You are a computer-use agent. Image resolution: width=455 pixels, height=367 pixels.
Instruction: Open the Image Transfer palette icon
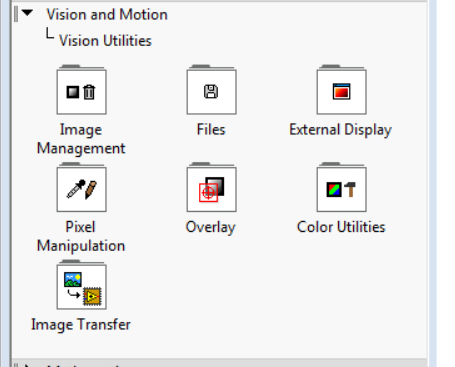(x=82, y=285)
